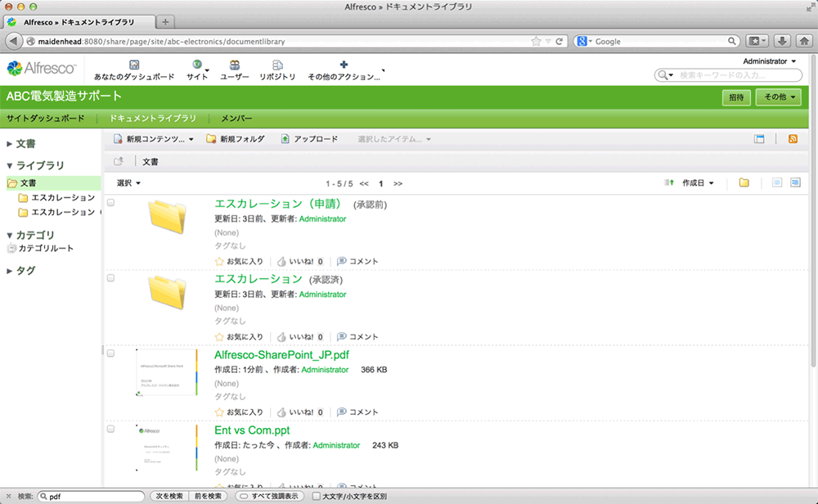Click the go-up-folder icon in breadcrumb
Image resolution: width=818 pixels, height=504 pixels.
(119, 161)
